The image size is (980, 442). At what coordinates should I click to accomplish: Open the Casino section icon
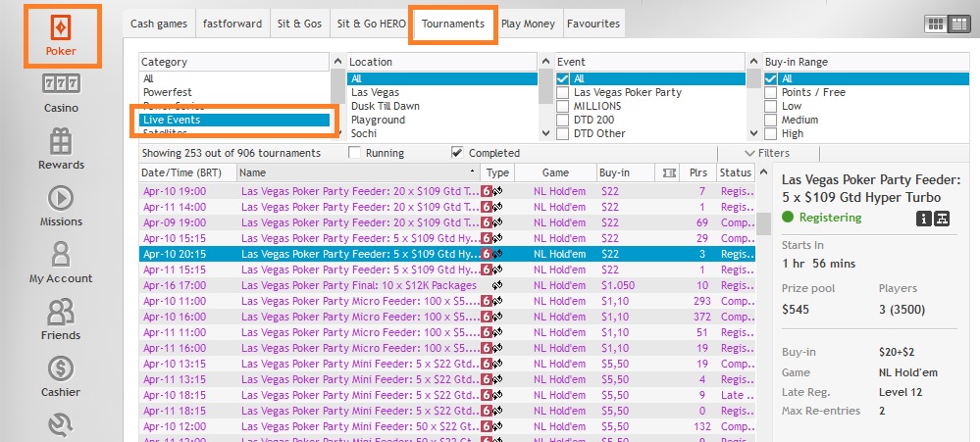click(x=61, y=83)
